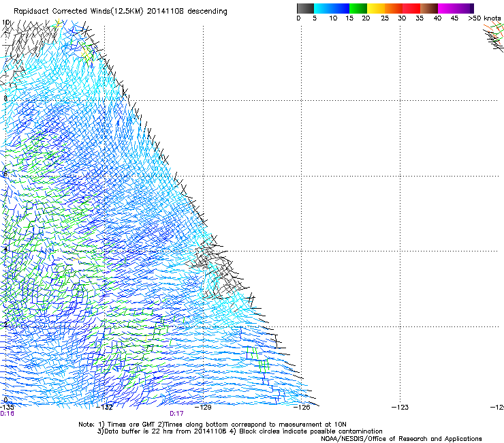Image resolution: width=504 pixels, height=443 pixels.
Task: Click the '40' knots legend tick label
Action: tap(437, 18)
